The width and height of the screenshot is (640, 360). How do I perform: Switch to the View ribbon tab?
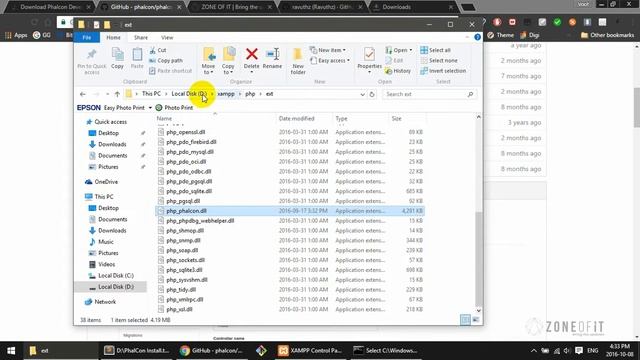click(x=167, y=38)
